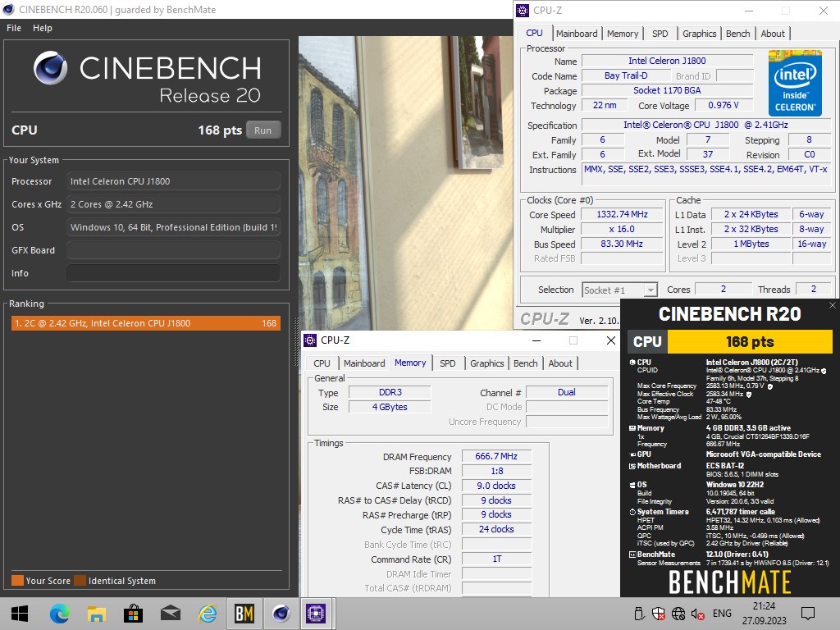Switch to Memory tab in top CPU-Z
Viewport: 840px width, 630px height.
[x=623, y=33]
